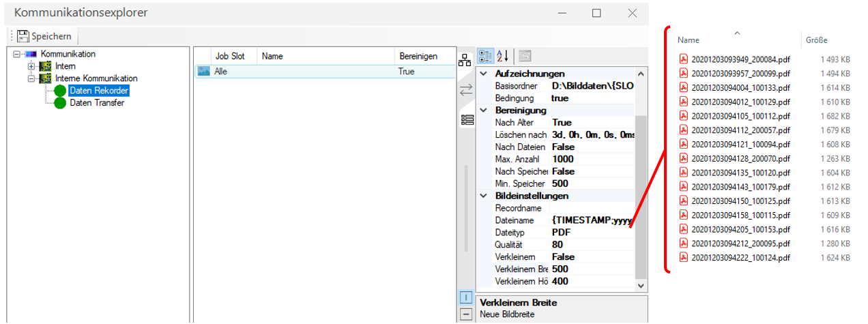This screenshot has height=324, width=868.
Task: Click the network structure icon beside list
Action: coord(466,60)
